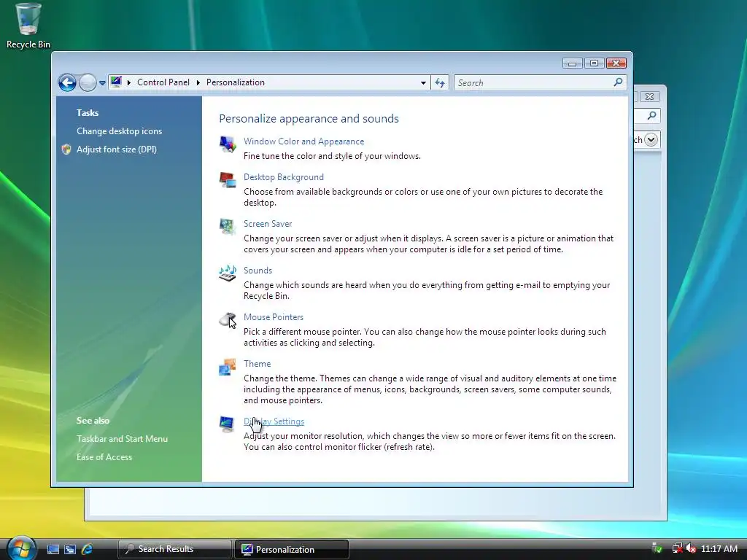Open the Theme link
Image resolution: width=747 pixels, height=560 pixels.
click(258, 364)
